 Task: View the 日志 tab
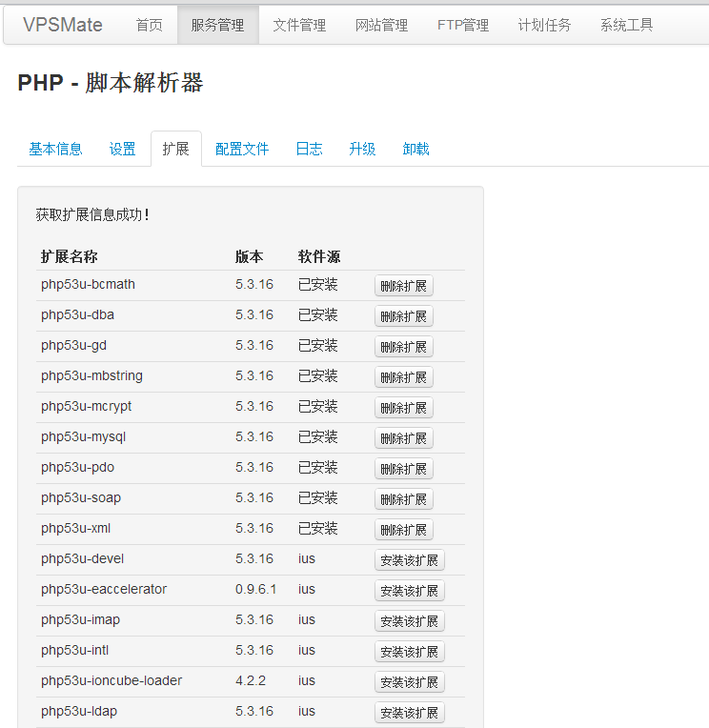coord(309,149)
